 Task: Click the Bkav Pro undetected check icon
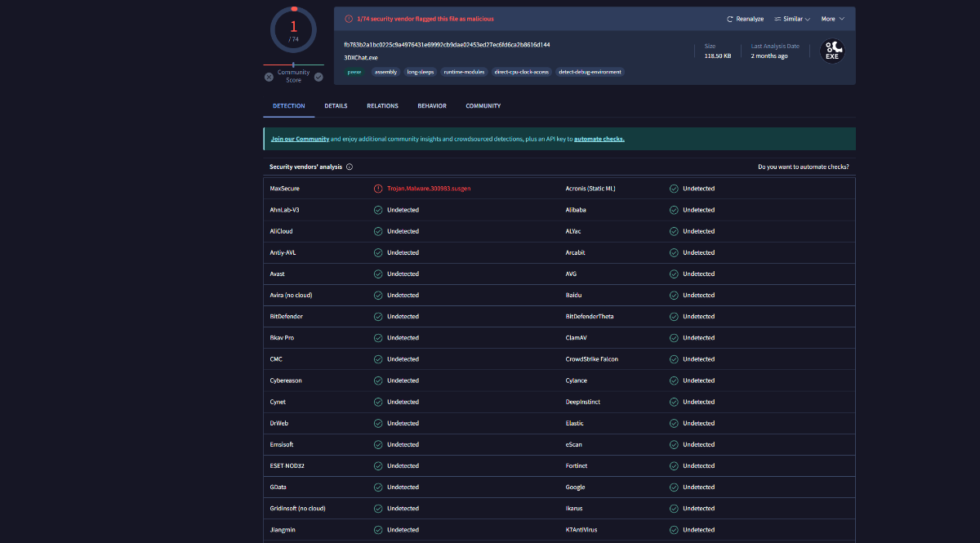(378, 337)
